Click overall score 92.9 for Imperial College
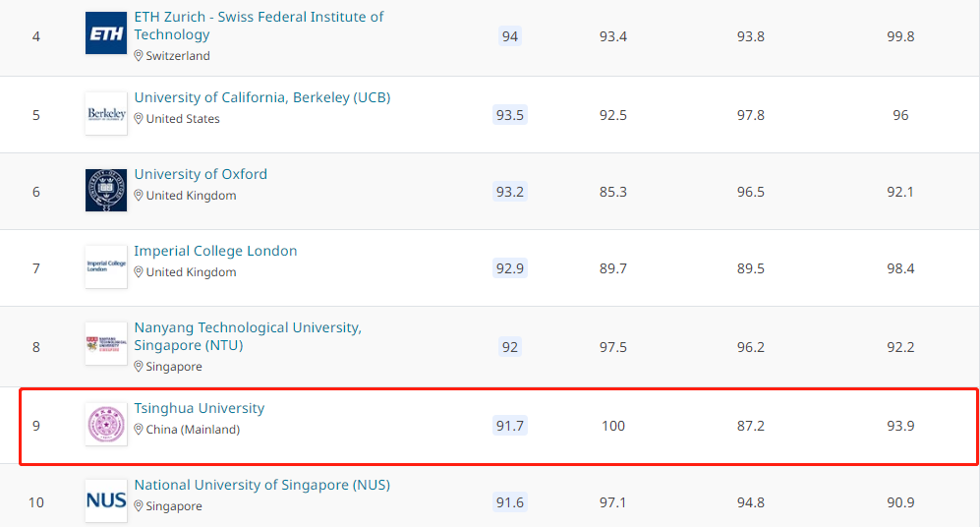 point(510,268)
